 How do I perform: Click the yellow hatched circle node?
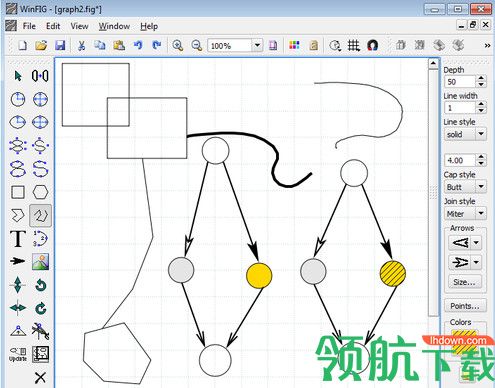pos(393,273)
